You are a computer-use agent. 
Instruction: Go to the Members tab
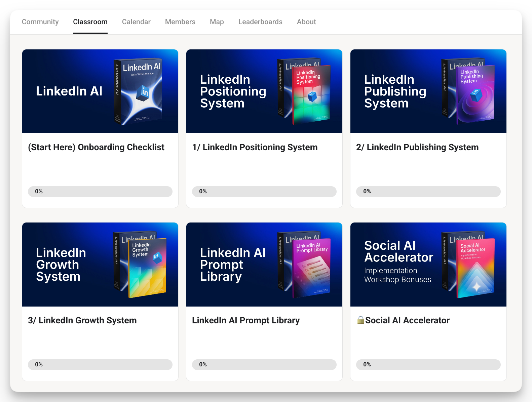pyautogui.click(x=180, y=22)
